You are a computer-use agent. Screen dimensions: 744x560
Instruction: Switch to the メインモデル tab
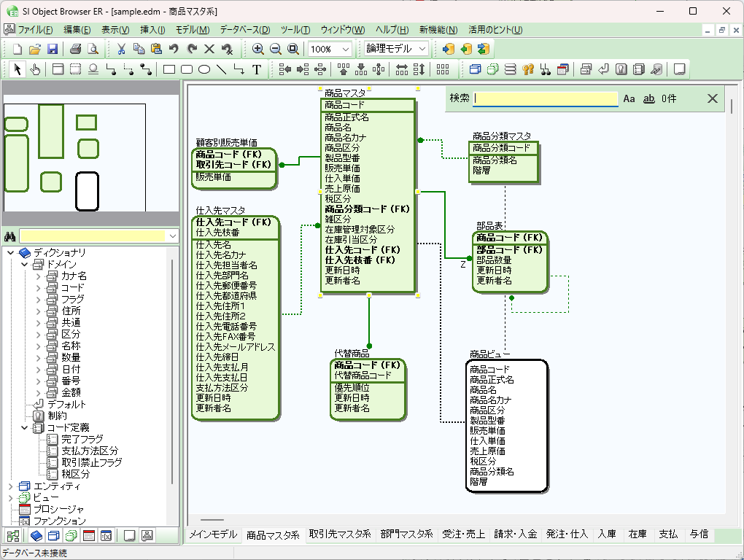(x=213, y=534)
